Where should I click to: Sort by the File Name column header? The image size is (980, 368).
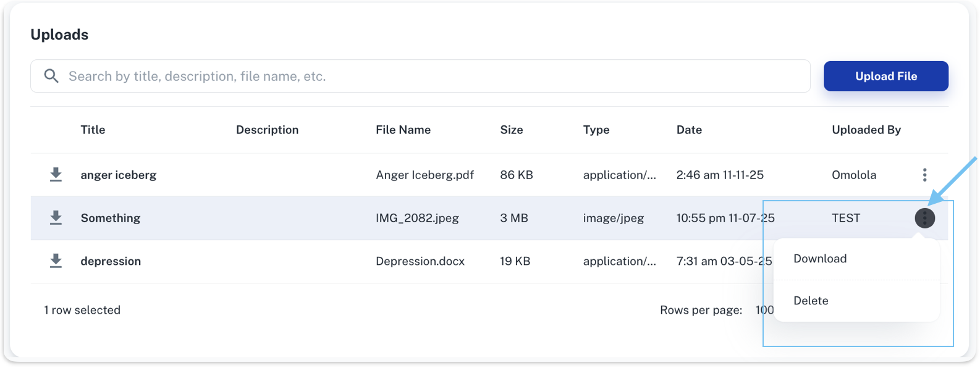coord(403,130)
